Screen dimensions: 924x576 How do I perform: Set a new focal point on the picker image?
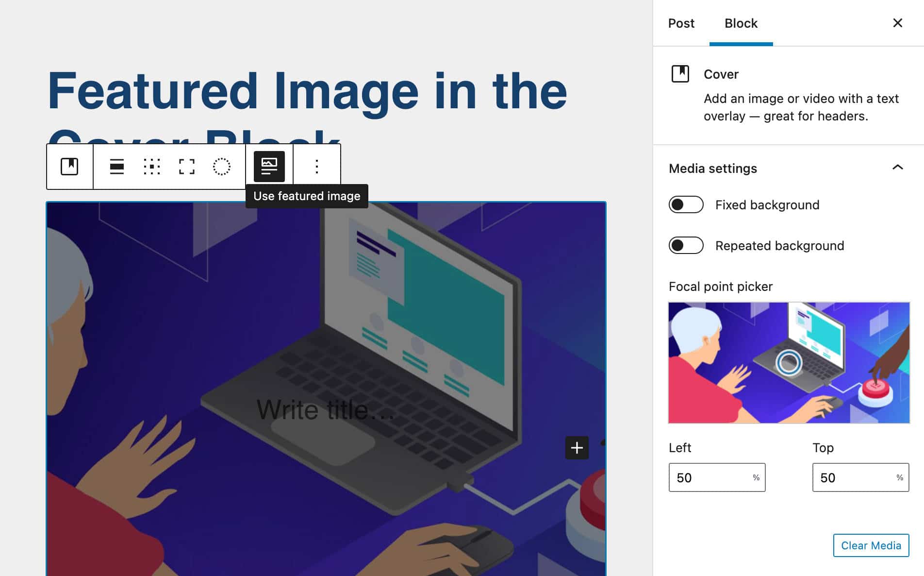click(790, 363)
